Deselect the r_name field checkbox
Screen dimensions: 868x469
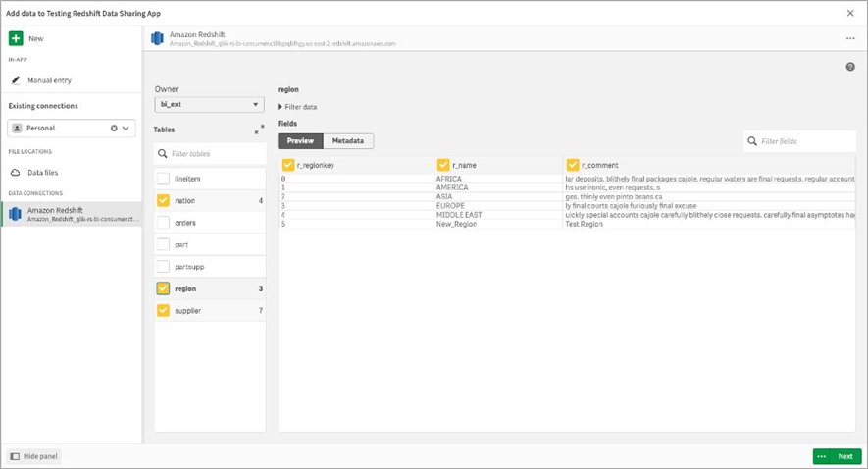point(443,165)
